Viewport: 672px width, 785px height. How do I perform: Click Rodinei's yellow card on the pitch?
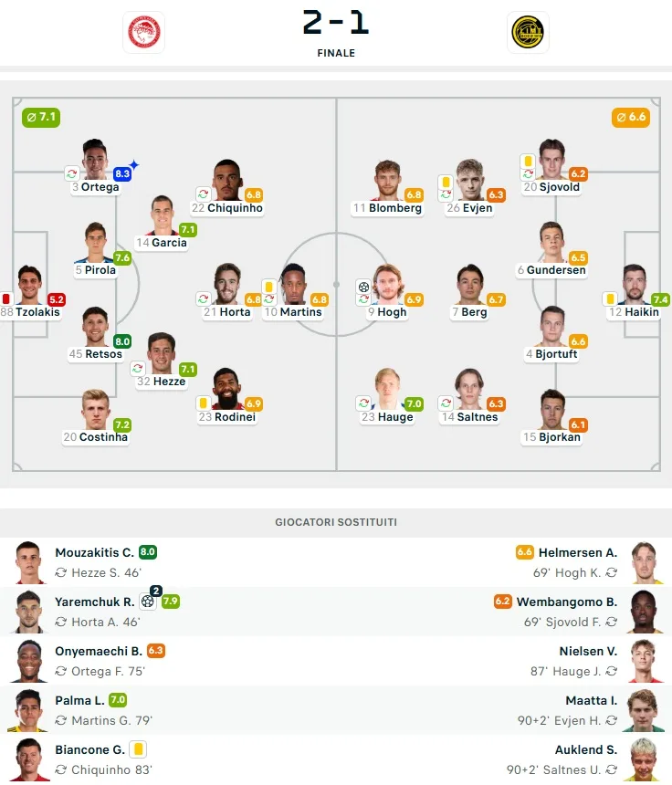(x=203, y=403)
